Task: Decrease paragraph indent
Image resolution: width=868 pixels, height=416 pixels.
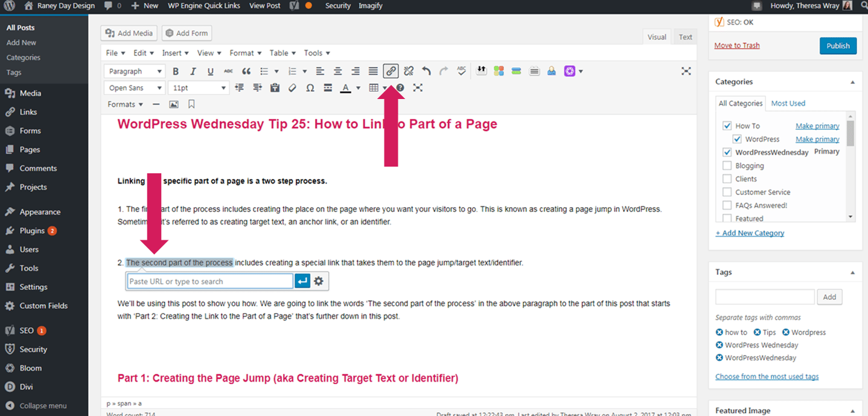Action: coord(240,88)
